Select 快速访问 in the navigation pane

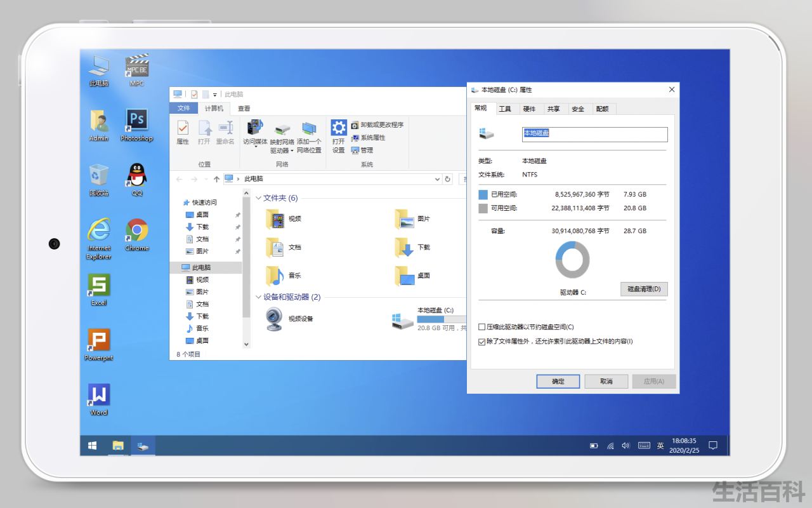204,203
